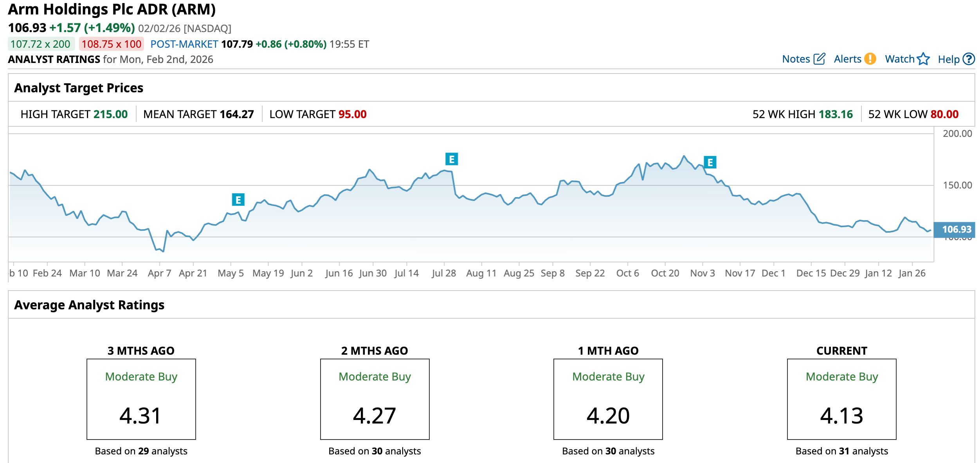Click the earnings E marker near Jul 28
This screenshot has width=980, height=463.
[452, 159]
